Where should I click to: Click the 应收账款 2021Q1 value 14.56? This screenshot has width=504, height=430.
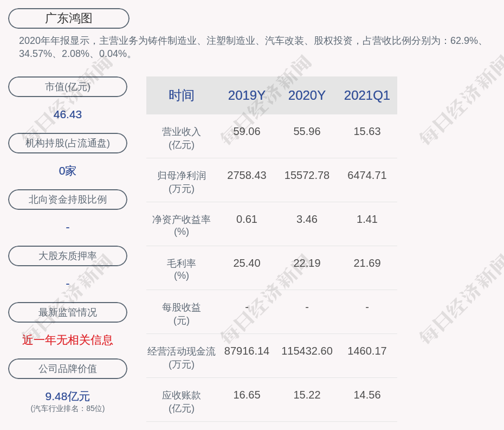(x=367, y=395)
